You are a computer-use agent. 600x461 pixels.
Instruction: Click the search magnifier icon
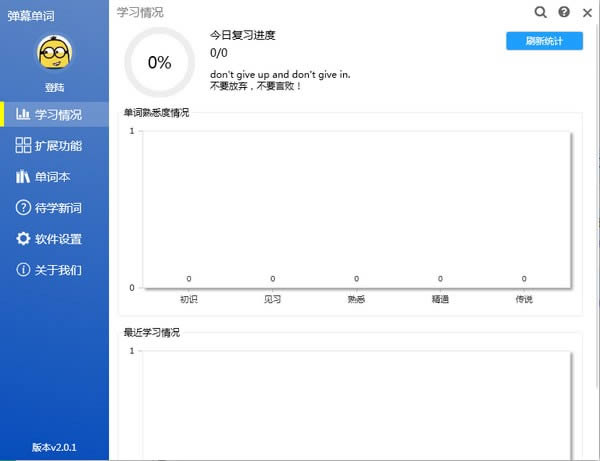click(541, 12)
